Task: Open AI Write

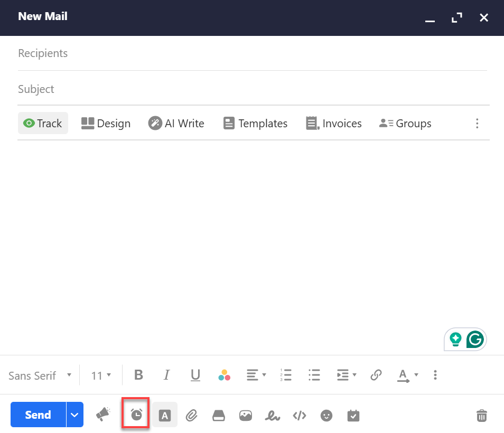Action: click(176, 124)
